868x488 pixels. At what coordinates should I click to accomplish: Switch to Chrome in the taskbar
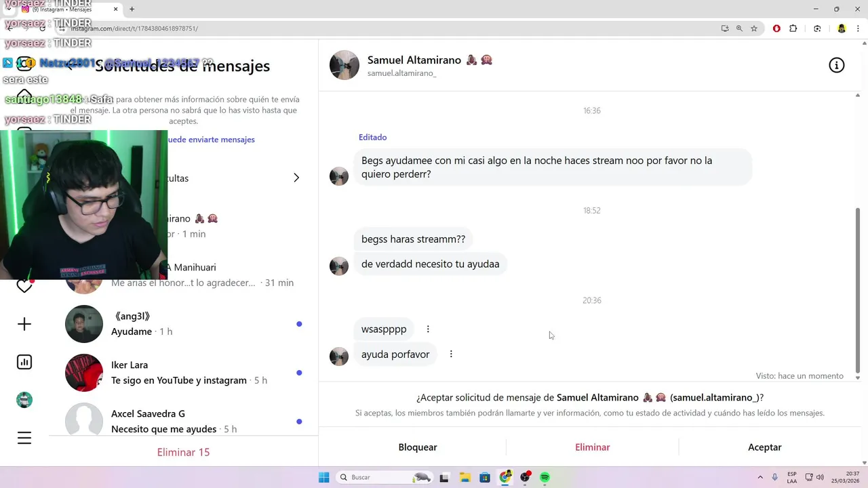click(505, 477)
